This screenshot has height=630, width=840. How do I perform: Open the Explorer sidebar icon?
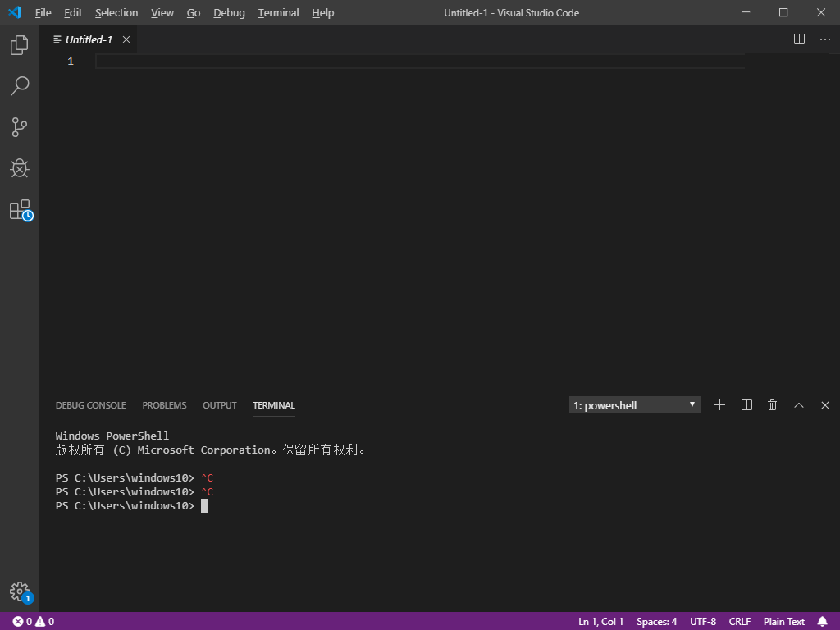tap(19, 45)
